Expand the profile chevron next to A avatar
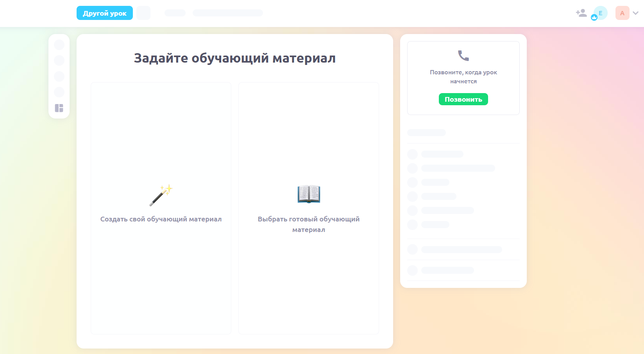The height and width of the screenshot is (354, 644). 636,13
